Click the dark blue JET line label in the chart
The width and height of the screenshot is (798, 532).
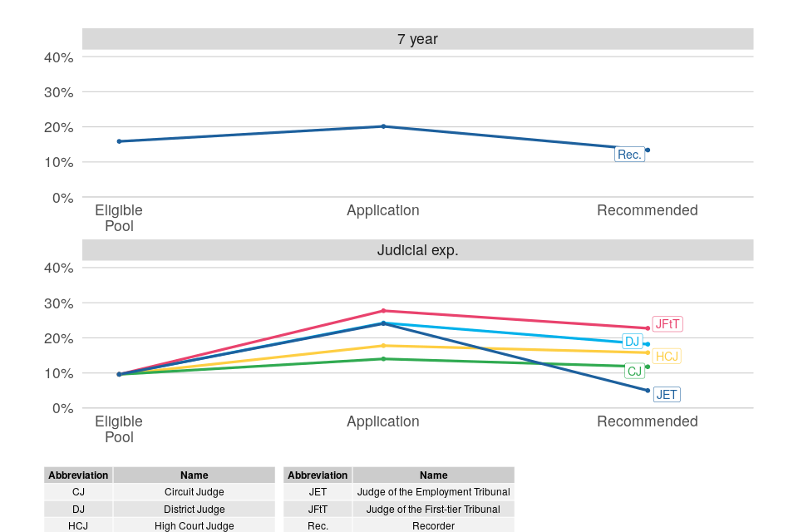(667, 395)
